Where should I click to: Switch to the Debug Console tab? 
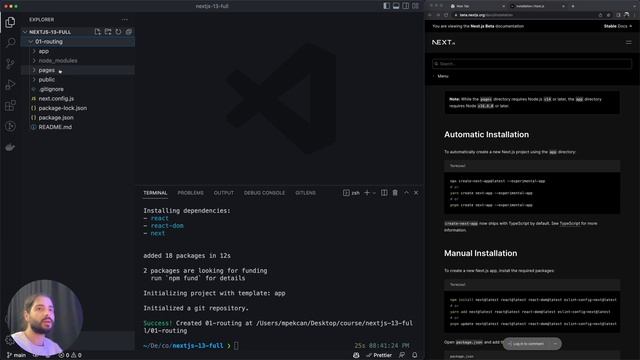[264, 193]
